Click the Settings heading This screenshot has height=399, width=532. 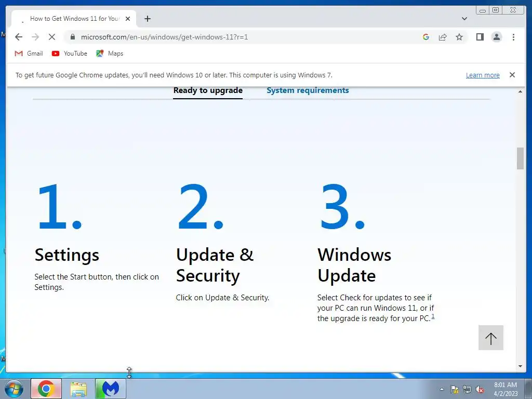(x=67, y=255)
